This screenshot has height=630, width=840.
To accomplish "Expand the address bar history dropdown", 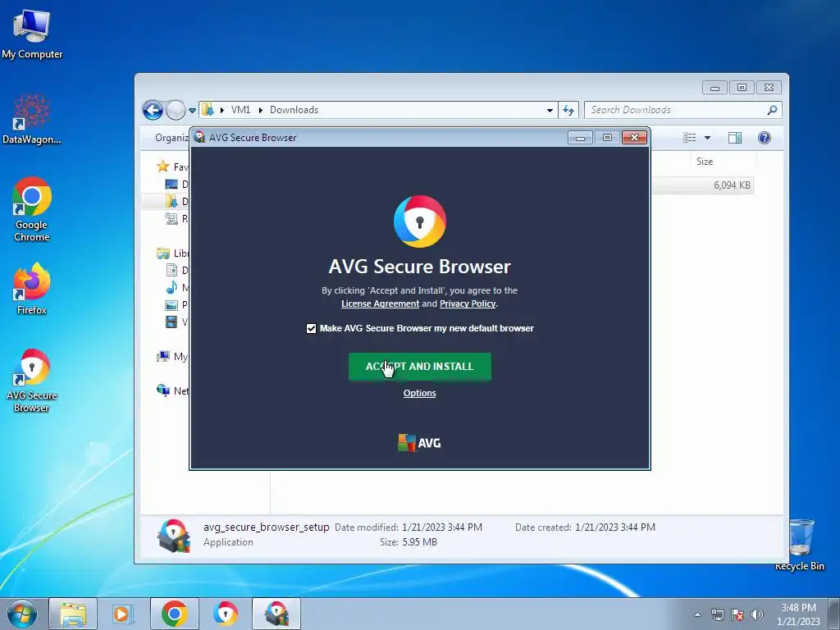I will [550, 111].
